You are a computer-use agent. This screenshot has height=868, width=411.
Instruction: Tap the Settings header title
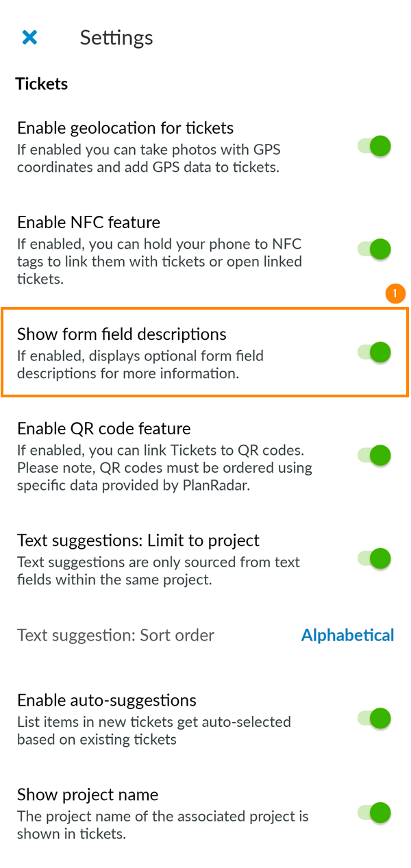point(116,38)
